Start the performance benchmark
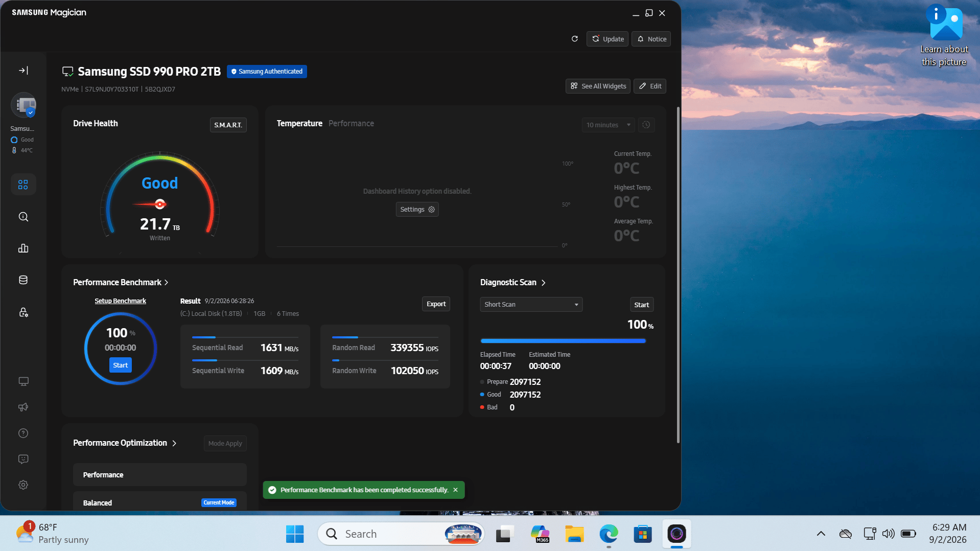Image resolution: width=980 pixels, height=551 pixels. click(x=121, y=365)
